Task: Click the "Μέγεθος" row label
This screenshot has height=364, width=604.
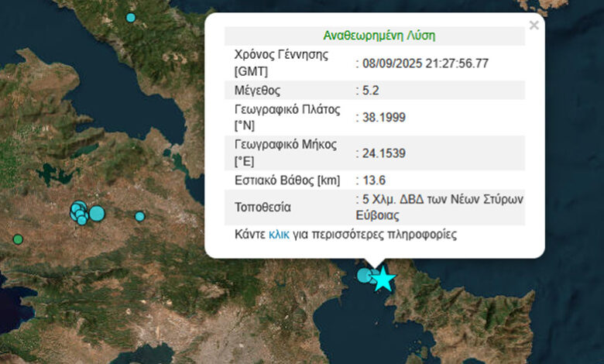Action: tap(258, 90)
